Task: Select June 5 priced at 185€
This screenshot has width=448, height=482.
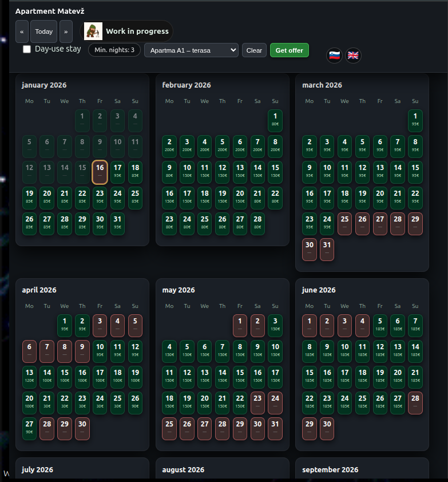Action: click(380, 326)
